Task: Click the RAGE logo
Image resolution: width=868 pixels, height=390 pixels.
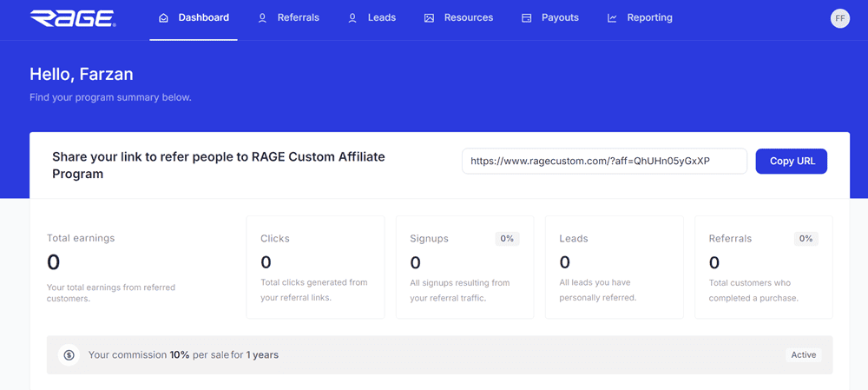Action: click(x=72, y=18)
